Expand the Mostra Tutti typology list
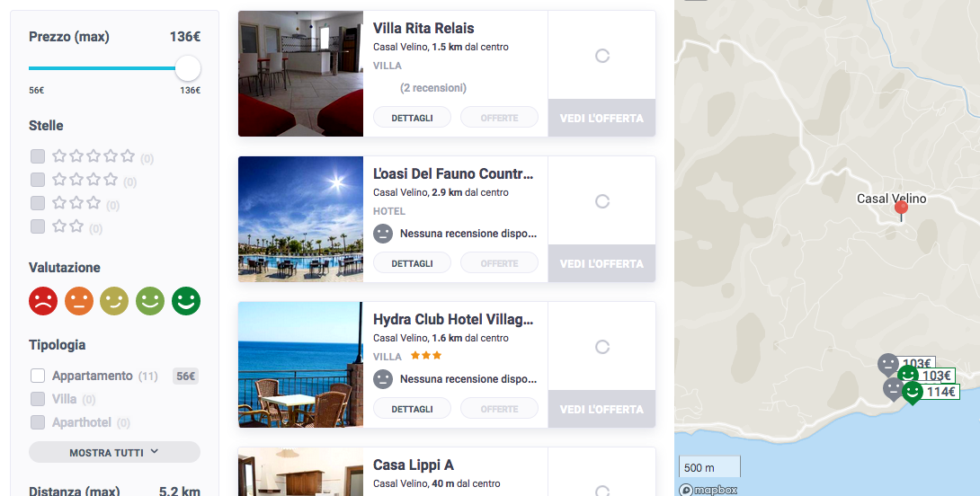Image resolution: width=980 pixels, height=496 pixels. [x=114, y=452]
